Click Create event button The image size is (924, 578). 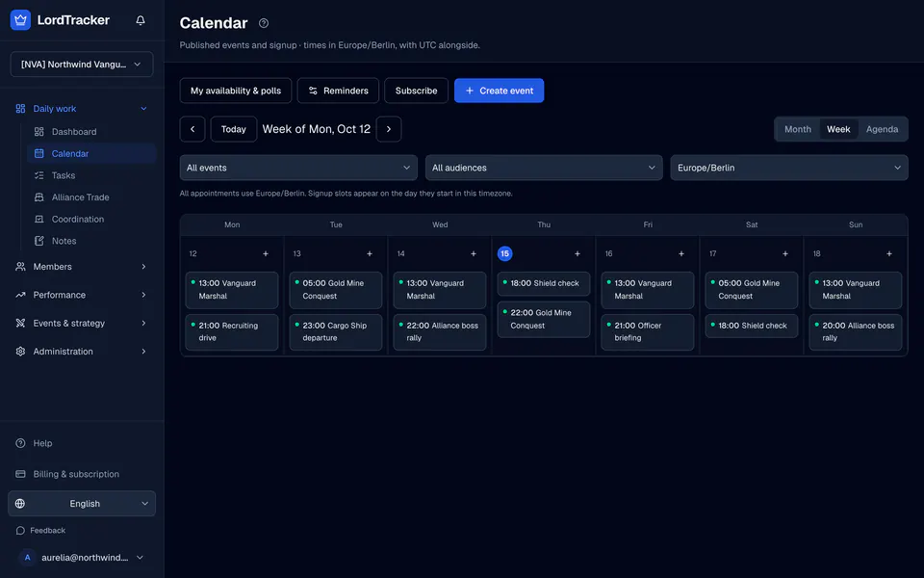click(x=500, y=91)
